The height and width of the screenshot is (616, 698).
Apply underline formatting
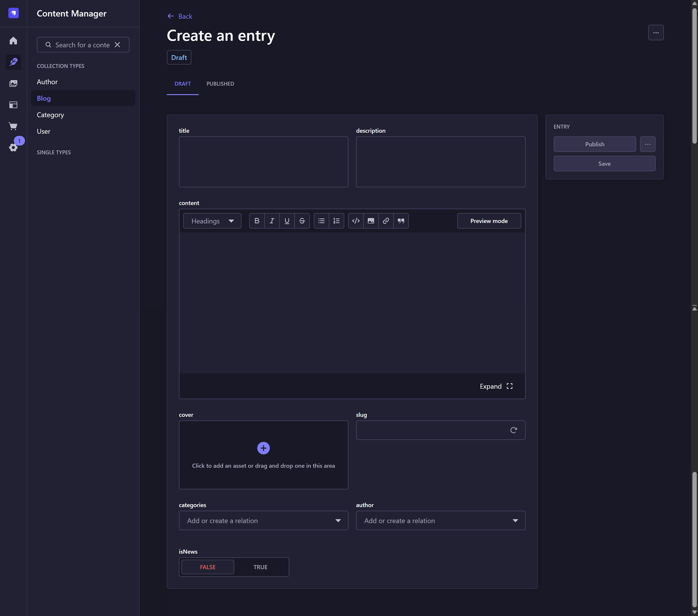[287, 221]
